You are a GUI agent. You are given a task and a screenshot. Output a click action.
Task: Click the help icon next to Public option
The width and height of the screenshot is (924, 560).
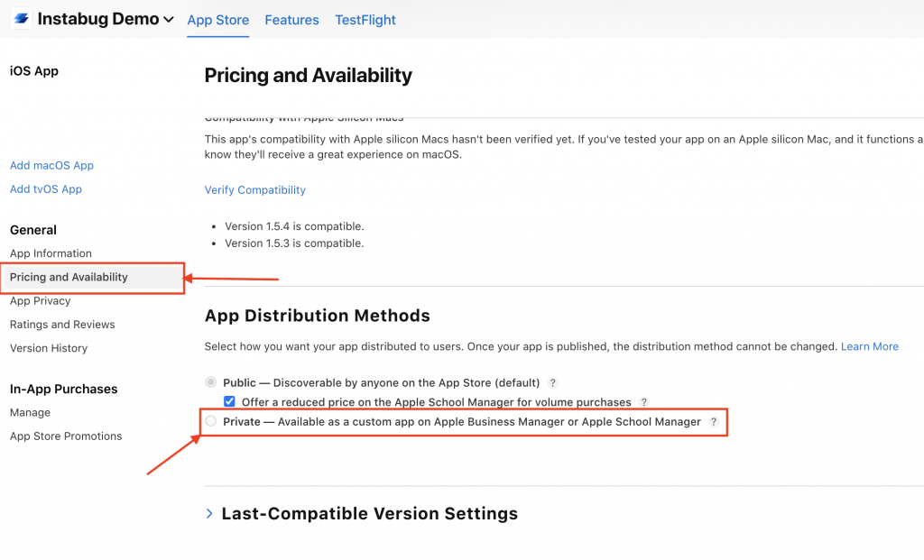coord(553,382)
